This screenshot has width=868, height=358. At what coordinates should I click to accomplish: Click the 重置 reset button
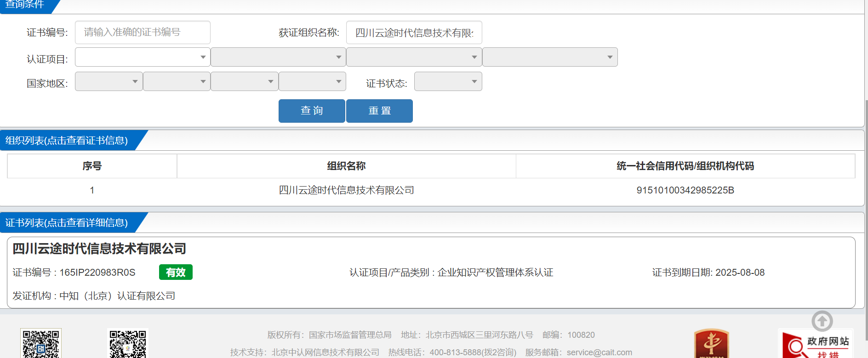(379, 111)
